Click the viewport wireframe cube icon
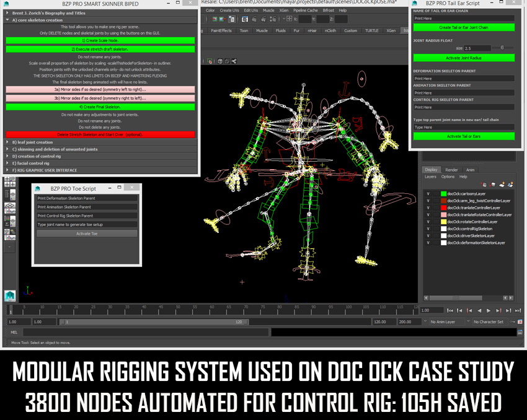 [x=220, y=61]
